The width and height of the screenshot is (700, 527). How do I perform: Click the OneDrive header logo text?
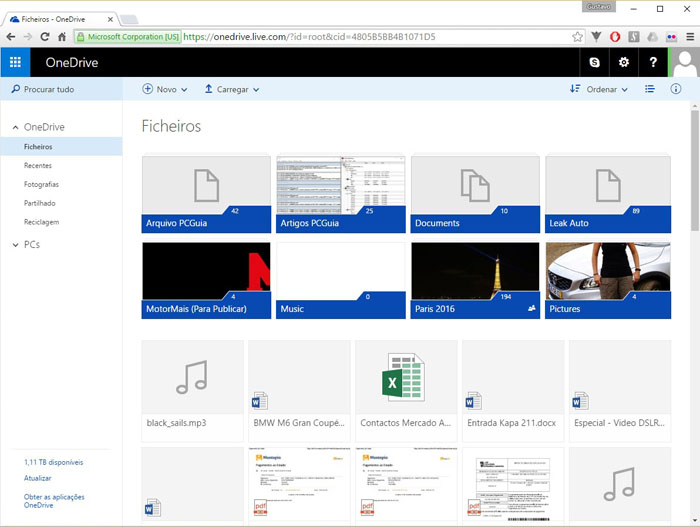(x=71, y=62)
